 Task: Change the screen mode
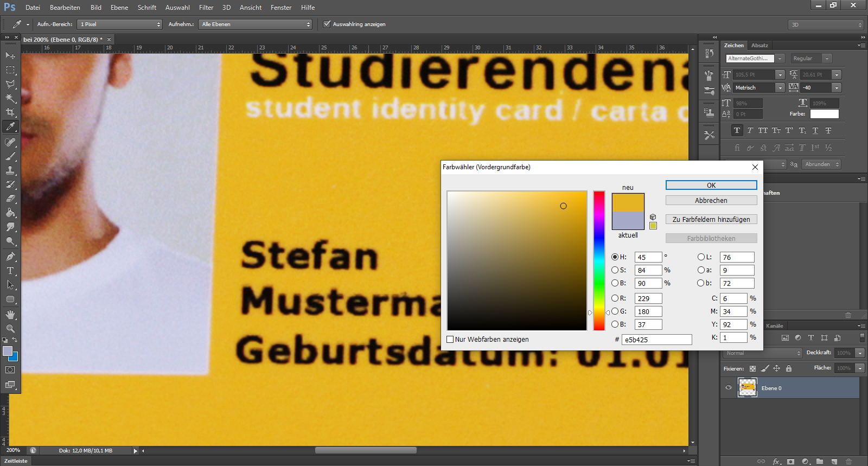[x=10, y=385]
